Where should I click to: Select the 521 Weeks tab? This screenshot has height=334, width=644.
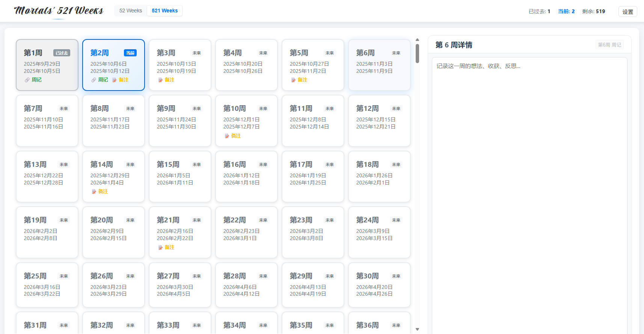click(x=164, y=11)
